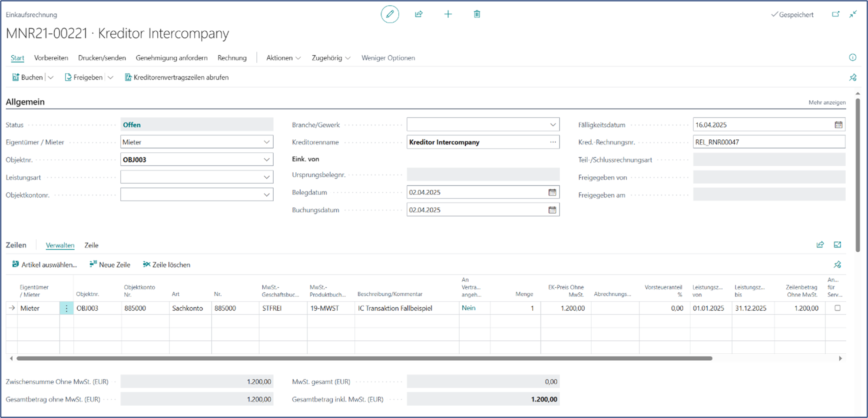Open page in new window icon
868x418 pixels.
pyautogui.click(x=835, y=14)
